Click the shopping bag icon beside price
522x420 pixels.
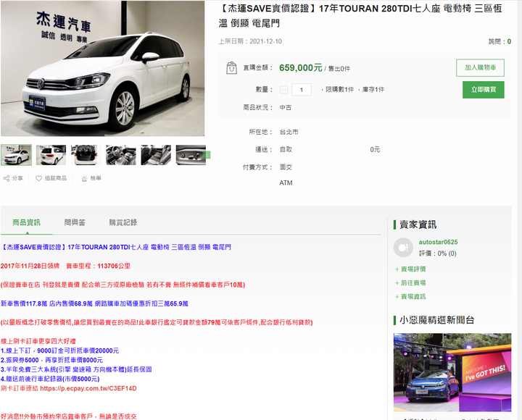231,68
